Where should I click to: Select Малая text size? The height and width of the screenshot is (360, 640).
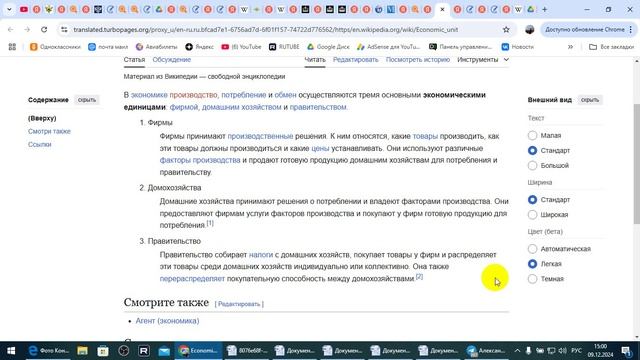(532, 135)
